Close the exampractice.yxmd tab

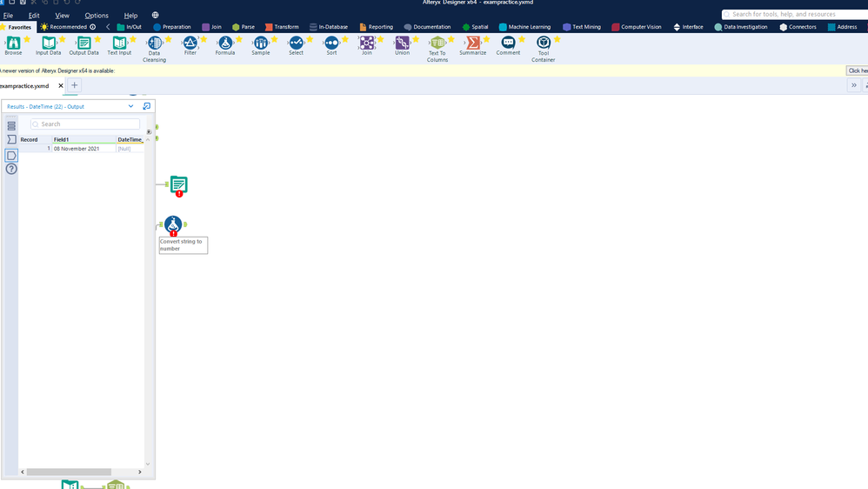tap(61, 86)
